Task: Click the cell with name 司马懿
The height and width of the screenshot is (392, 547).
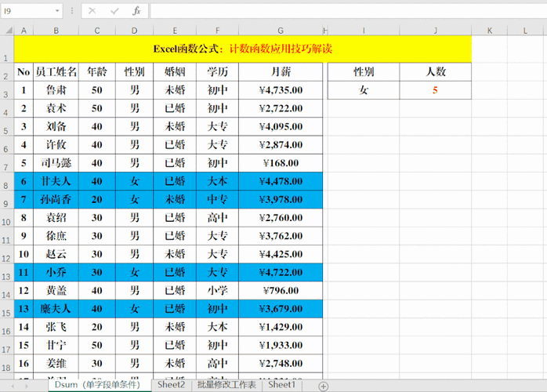Action: (x=56, y=163)
